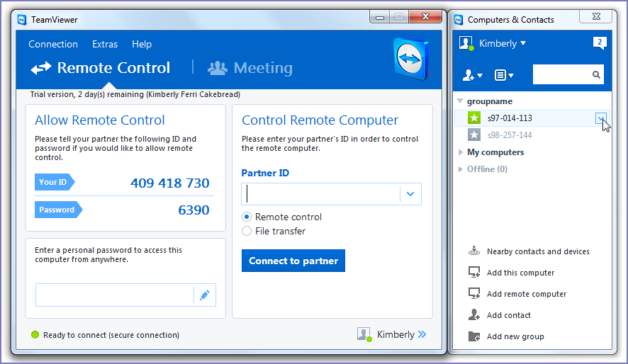Open the list view options dropdown
The width and height of the screenshot is (628, 364).
(x=504, y=75)
